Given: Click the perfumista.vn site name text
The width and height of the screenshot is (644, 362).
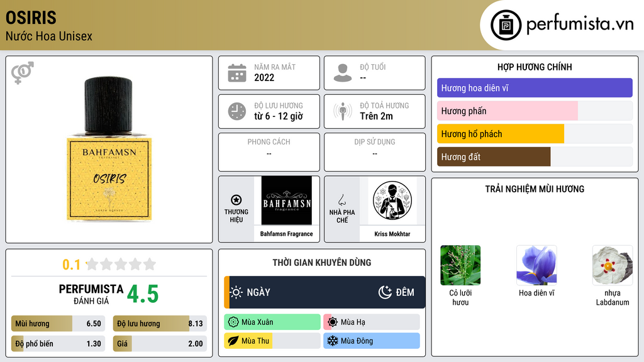Looking at the screenshot, I should pyautogui.click(x=580, y=24).
